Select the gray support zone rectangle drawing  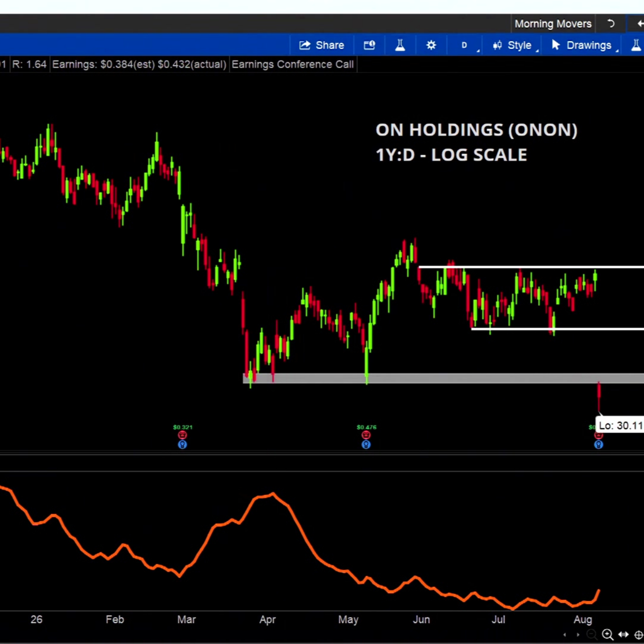coord(443,378)
